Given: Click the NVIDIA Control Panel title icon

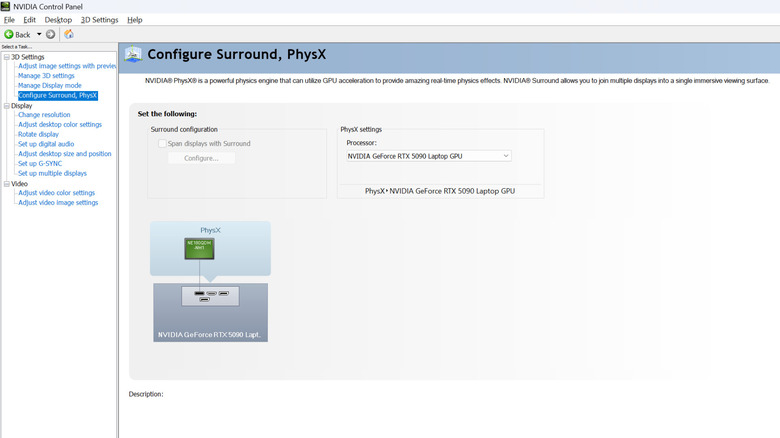Looking at the screenshot, I should [5, 6].
